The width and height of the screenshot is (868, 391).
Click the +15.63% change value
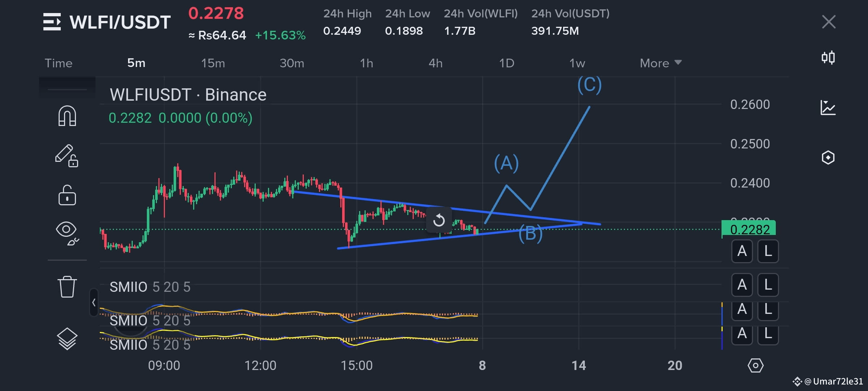click(x=280, y=35)
